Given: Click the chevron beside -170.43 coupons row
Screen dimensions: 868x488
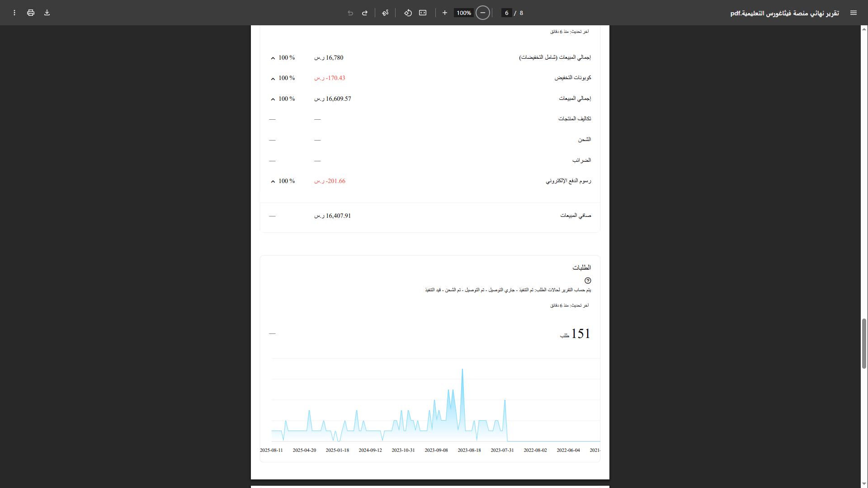Looking at the screenshot, I should click(273, 79).
